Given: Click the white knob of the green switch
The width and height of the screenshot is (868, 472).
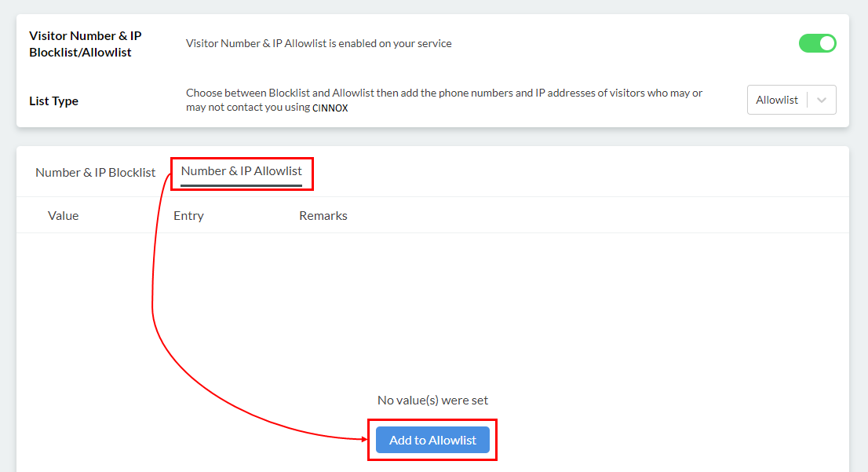Looking at the screenshot, I should point(826,43).
